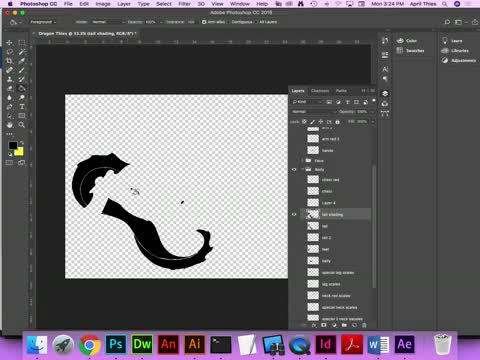This screenshot has width=480, height=360.
Task: Create a new layer
Action: (x=354, y=325)
